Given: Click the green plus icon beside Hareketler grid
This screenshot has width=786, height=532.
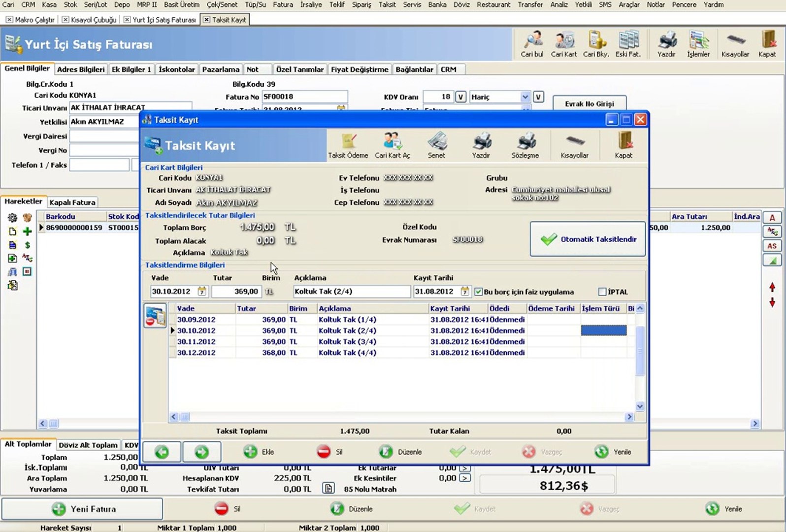Looking at the screenshot, I should pyautogui.click(x=27, y=231).
